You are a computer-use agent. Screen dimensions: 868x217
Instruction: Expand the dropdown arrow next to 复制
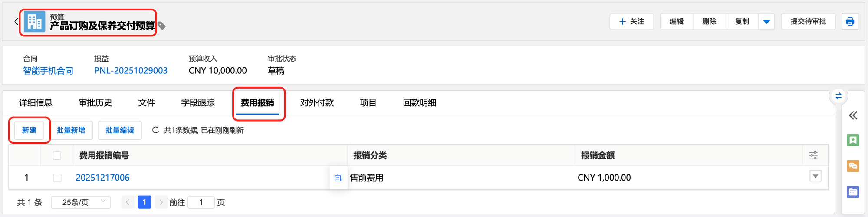766,21
